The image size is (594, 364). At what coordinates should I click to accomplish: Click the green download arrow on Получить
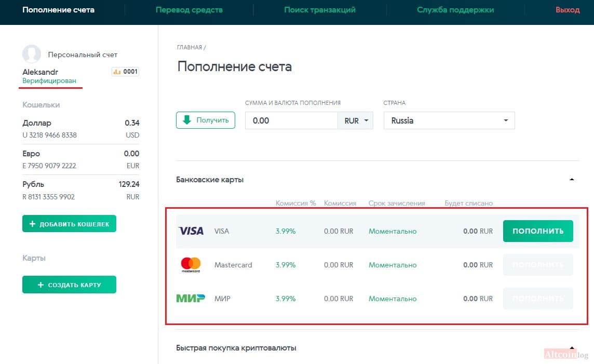187,120
